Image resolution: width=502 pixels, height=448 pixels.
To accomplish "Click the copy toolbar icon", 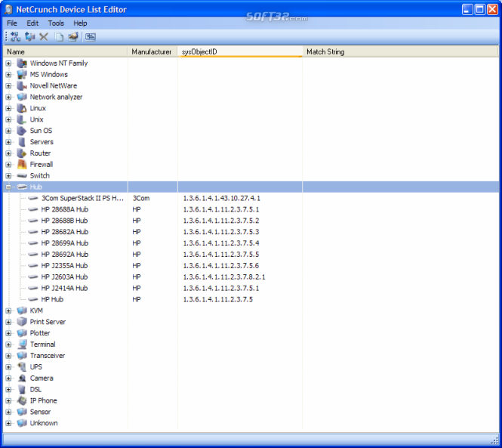I will [x=59, y=37].
